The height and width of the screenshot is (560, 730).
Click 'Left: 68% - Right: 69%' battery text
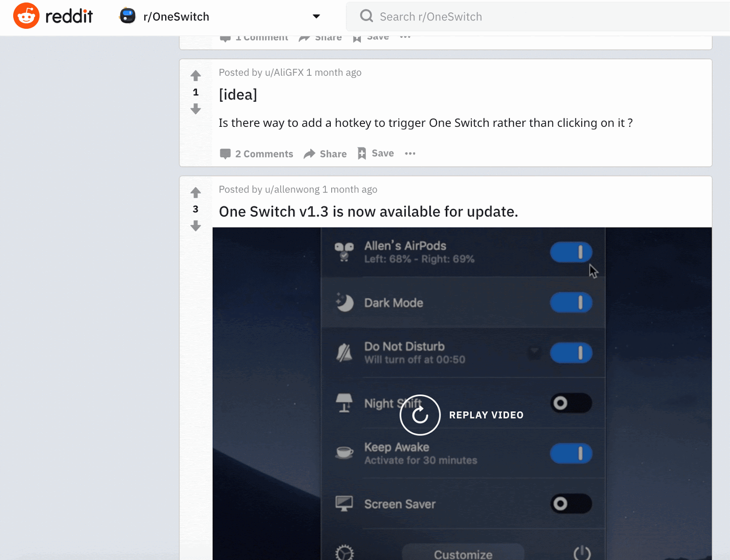click(x=419, y=259)
